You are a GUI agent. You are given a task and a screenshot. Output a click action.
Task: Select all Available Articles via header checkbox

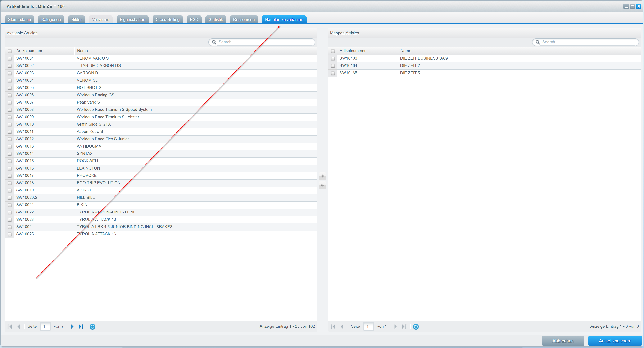click(x=10, y=51)
